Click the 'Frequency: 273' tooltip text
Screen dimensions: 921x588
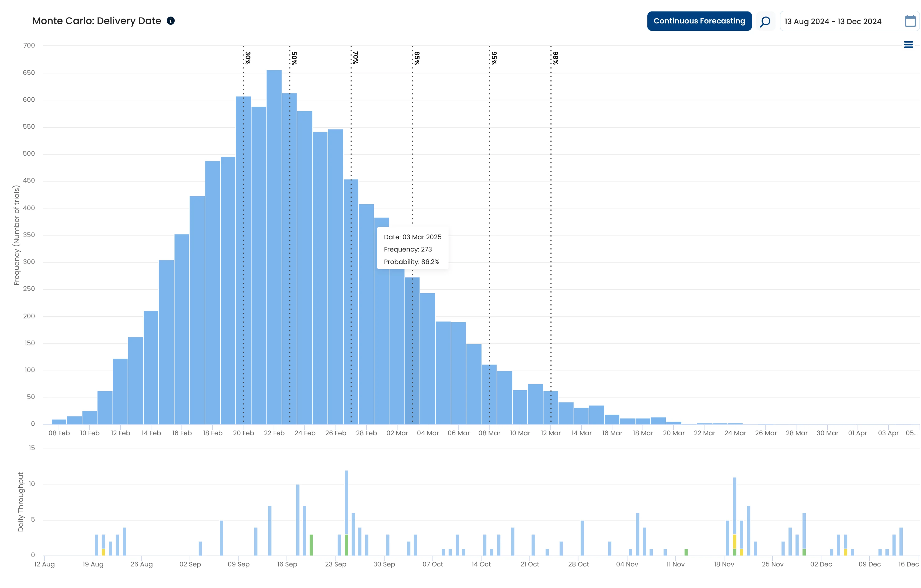coord(408,249)
